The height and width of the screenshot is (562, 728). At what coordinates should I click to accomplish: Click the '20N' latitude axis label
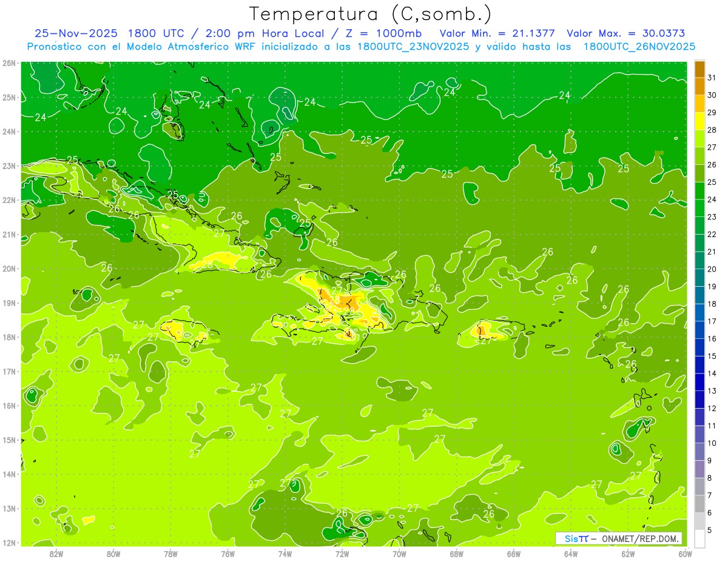pyautogui.click(x=9, y=269)
